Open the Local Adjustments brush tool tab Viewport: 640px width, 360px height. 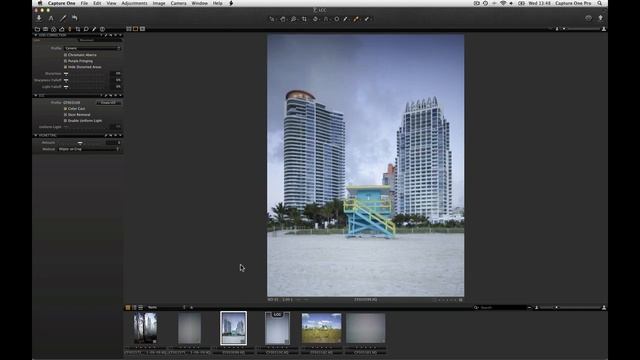click(x=94, y=29)
